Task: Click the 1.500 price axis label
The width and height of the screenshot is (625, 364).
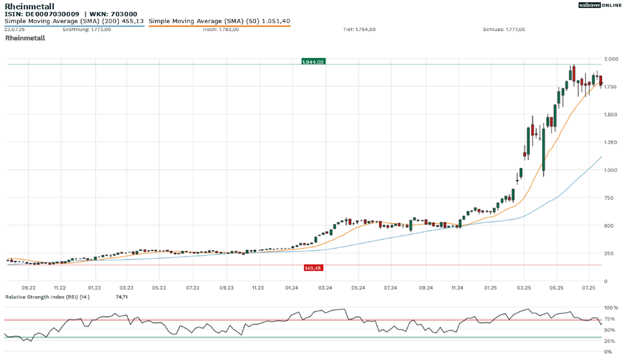Action: point(610,115)
